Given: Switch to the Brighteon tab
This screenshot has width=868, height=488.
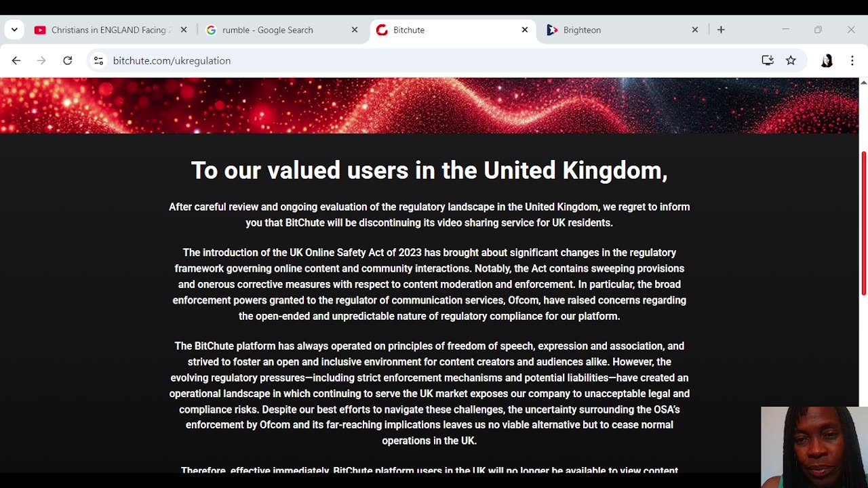Looking at the screenshot, I should [623, 30].
